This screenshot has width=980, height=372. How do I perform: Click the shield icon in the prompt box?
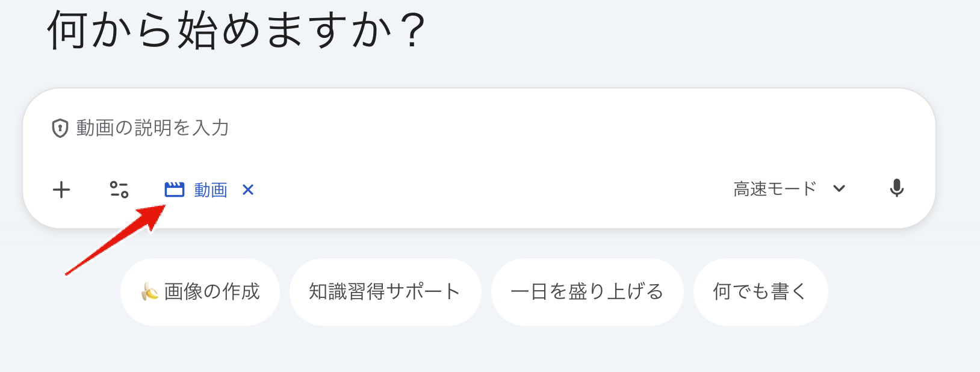click(x=60, y=128)
